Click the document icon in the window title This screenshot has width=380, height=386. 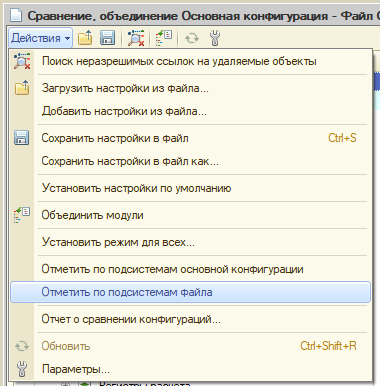coord(16,15)
